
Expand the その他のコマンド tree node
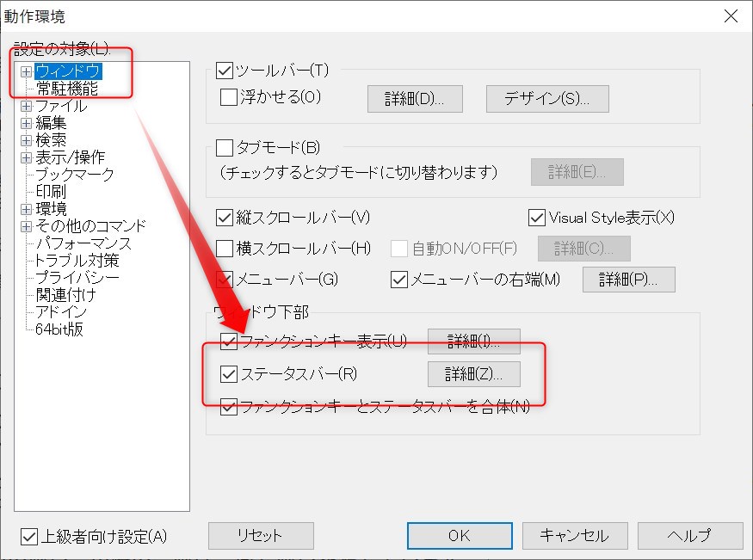(x=26, y=226)
